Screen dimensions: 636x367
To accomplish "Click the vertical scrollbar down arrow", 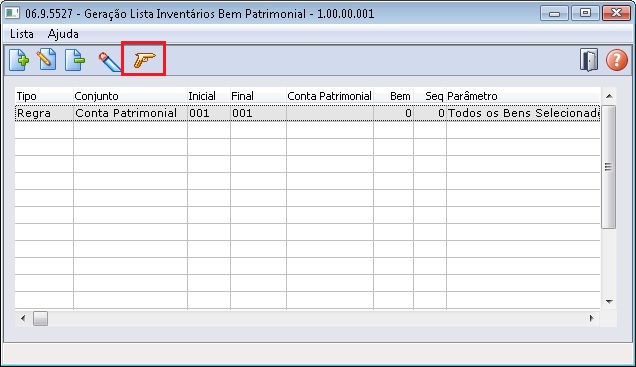I will [x=609, y=301].
